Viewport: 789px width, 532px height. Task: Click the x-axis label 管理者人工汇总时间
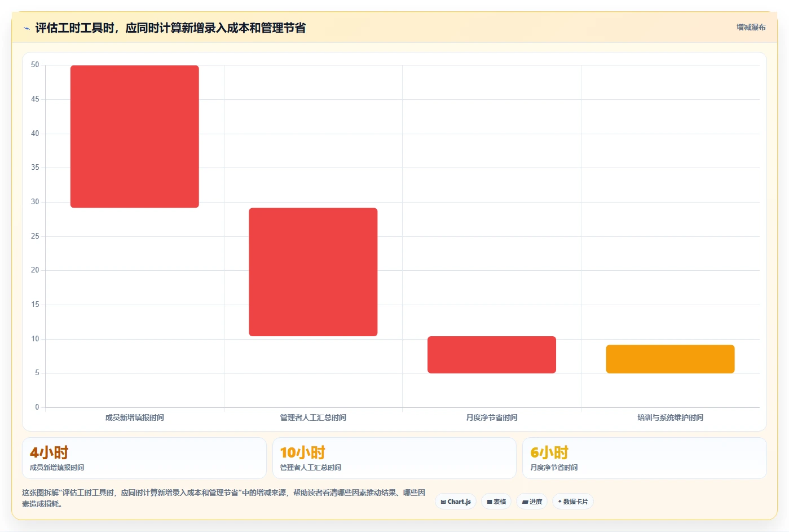[x=313, y=417]
